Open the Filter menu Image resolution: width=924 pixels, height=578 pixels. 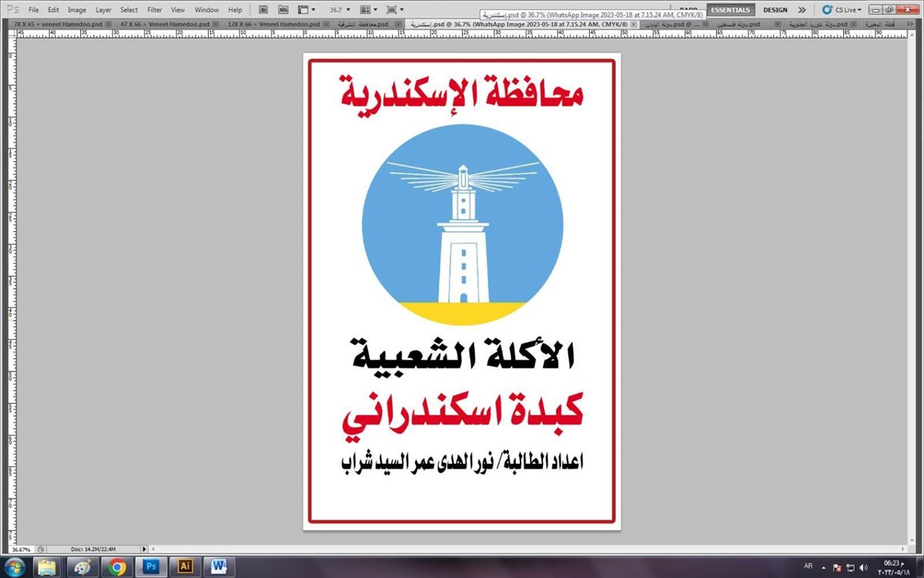click(x=155, y=10)
